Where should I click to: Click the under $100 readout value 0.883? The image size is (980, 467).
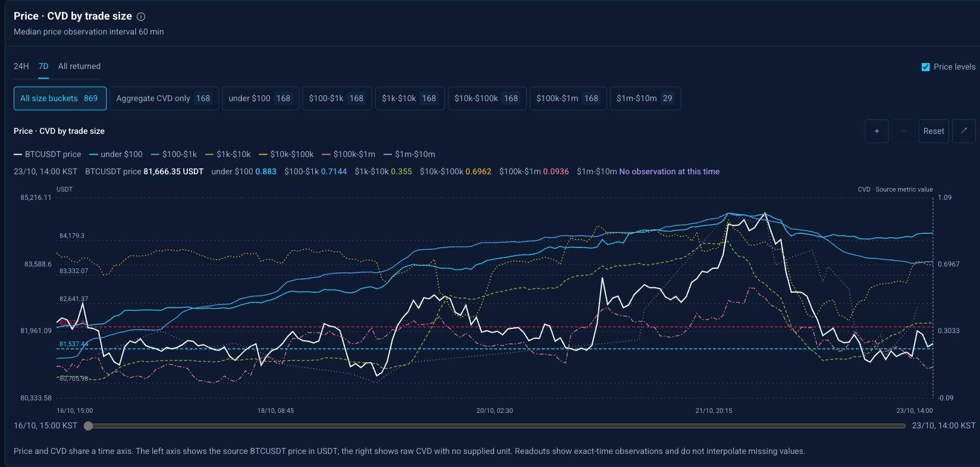(266, 171)
